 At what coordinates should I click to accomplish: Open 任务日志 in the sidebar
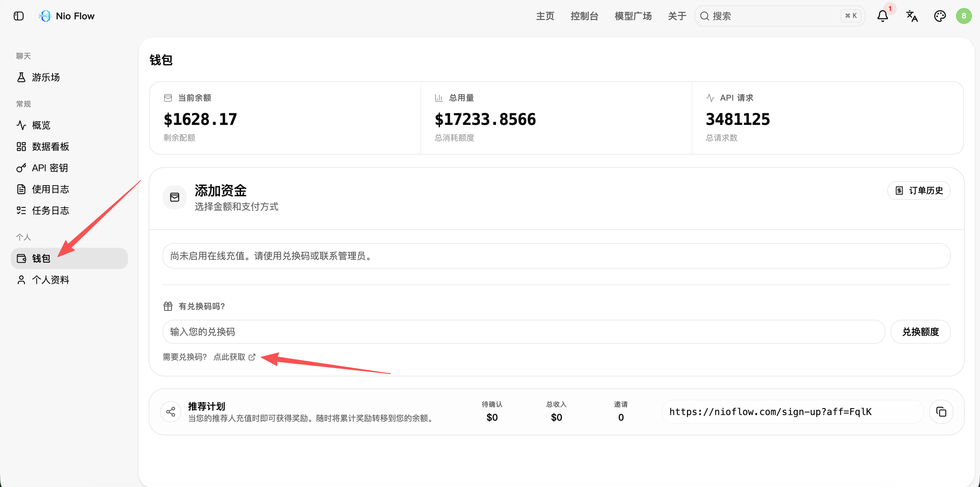tap(69, 210)
